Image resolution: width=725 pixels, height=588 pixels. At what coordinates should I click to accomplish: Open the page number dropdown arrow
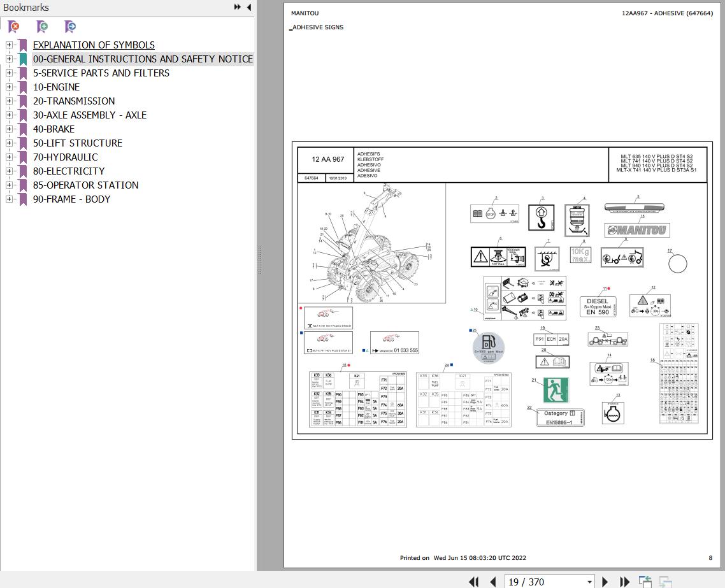pyautogui.click(x=589, y=582)
